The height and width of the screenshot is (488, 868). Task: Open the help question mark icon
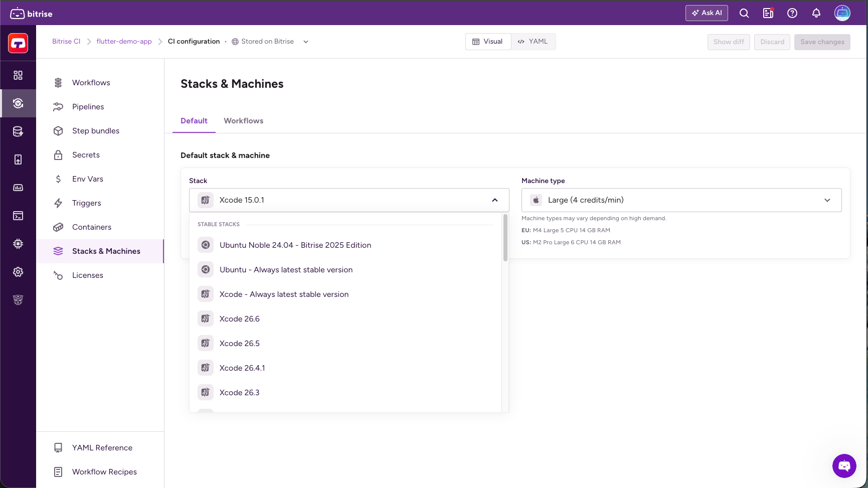click(792, 14)
